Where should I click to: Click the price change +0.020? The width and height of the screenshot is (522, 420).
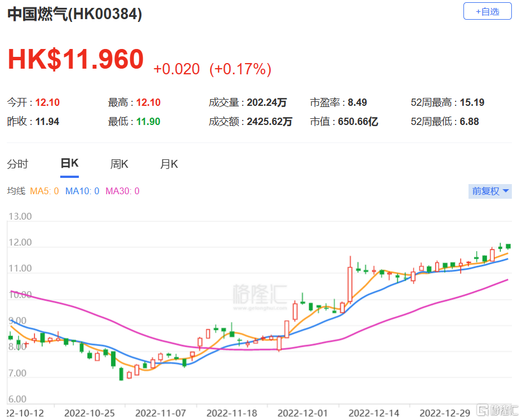[176, 69]
